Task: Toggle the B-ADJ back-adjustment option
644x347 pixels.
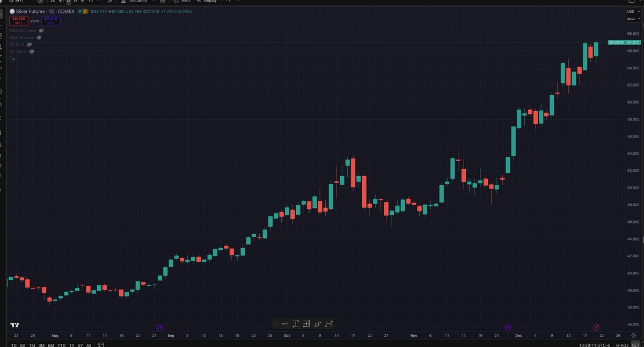Action: click(x=623, y=345)
